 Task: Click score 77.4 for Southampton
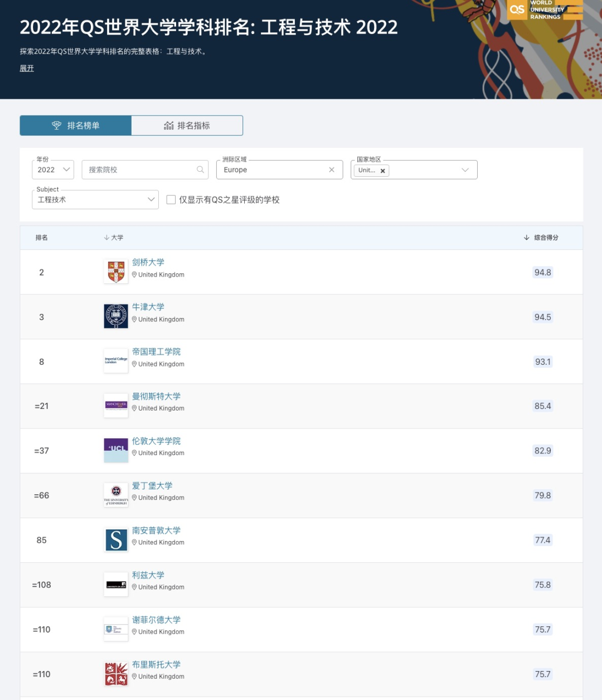point(542,540)
